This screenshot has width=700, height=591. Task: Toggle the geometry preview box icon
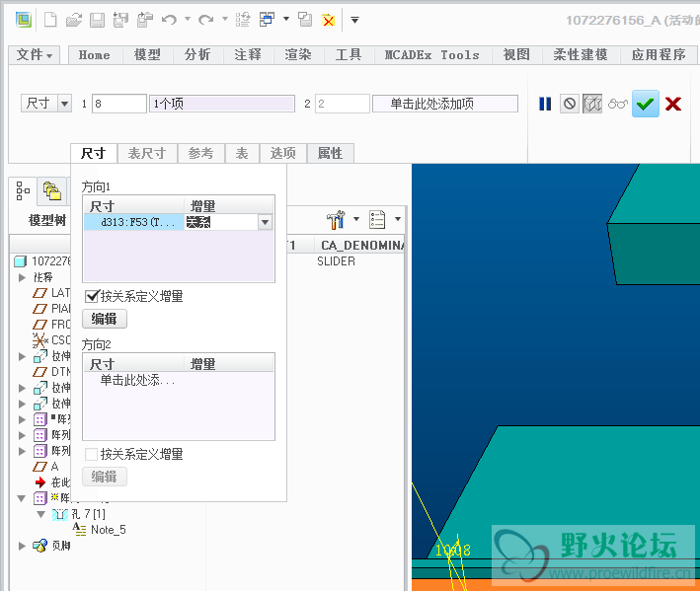click(592, 104)
